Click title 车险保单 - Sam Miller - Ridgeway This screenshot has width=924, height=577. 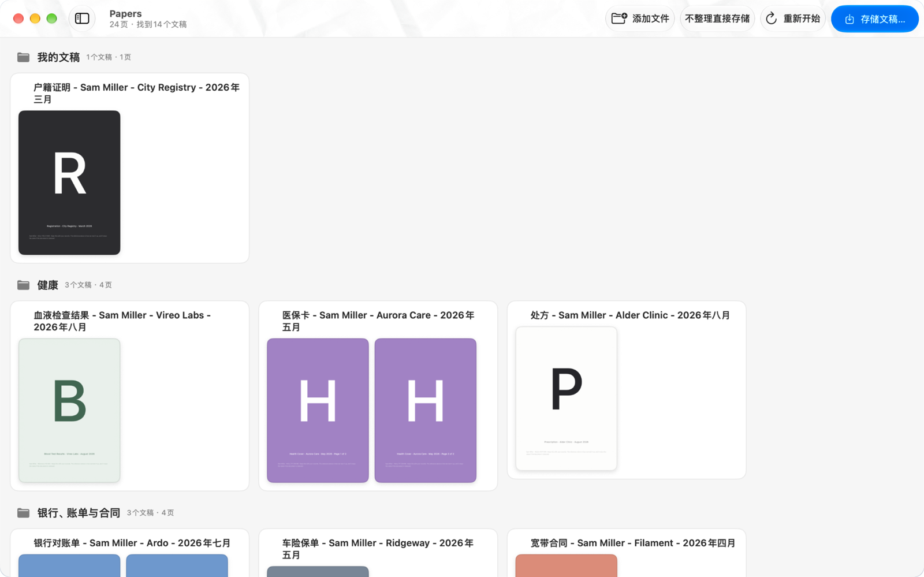(x=378, y=549)
